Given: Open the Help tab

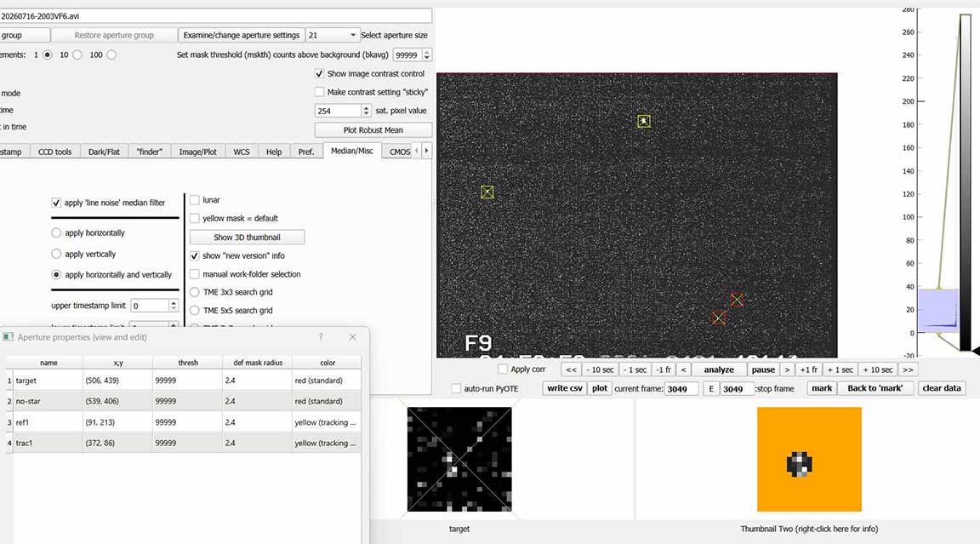Looking at the screenshot, I should (x=274, y=152).
